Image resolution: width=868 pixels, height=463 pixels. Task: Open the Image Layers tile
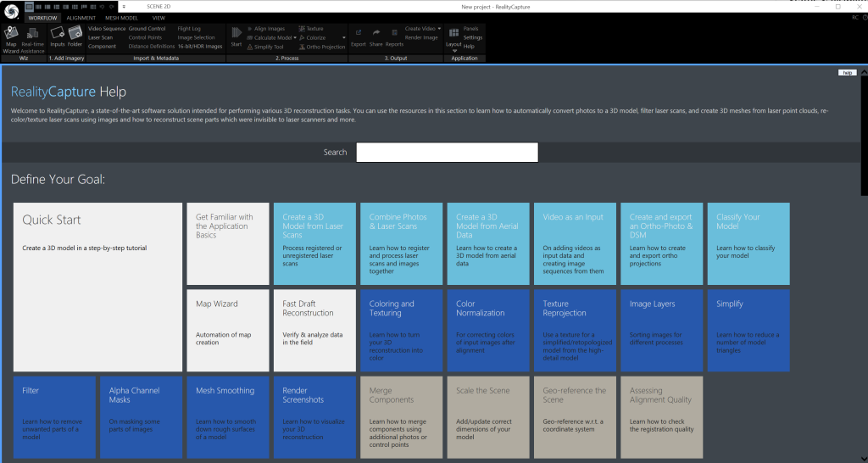point(661,331)
